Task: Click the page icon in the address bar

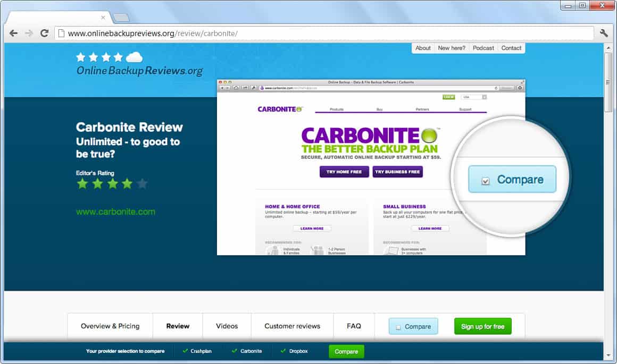Action: (x=61, y=33)
